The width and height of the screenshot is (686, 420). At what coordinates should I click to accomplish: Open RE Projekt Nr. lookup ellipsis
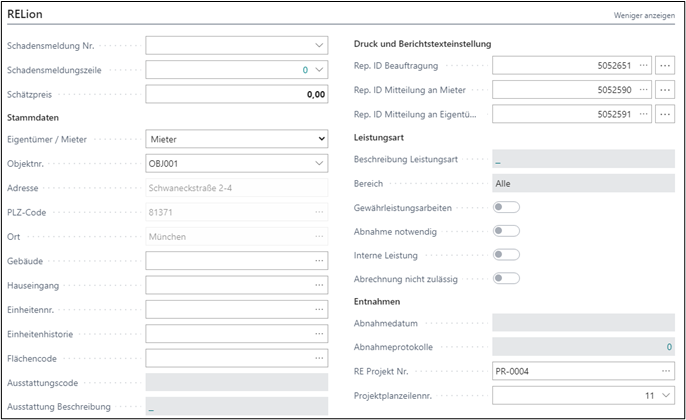[666, 371]
